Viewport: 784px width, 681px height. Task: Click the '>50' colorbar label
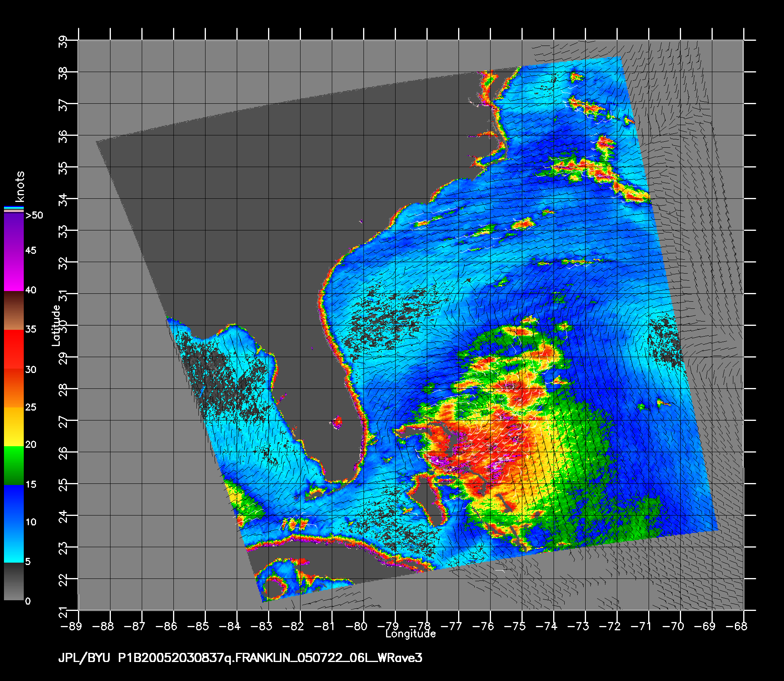coord(34,215)
